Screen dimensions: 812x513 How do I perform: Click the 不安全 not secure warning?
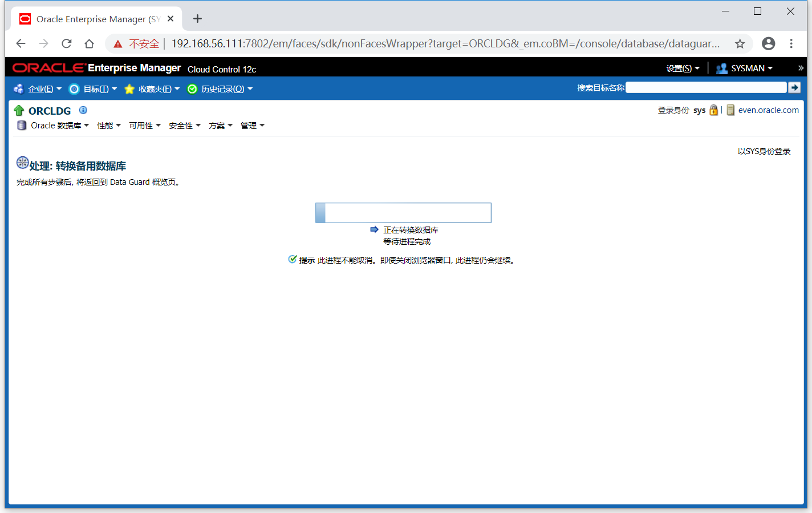[137, 44]
